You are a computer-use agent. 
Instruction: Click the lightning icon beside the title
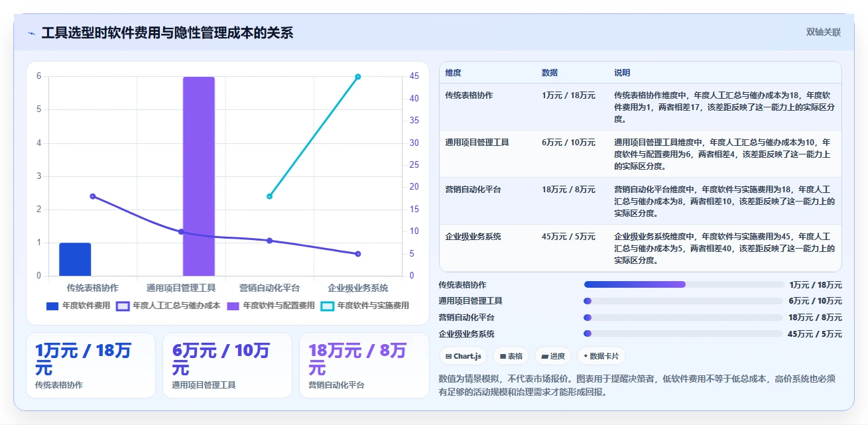pyautogui.click(x=32, y=33)
